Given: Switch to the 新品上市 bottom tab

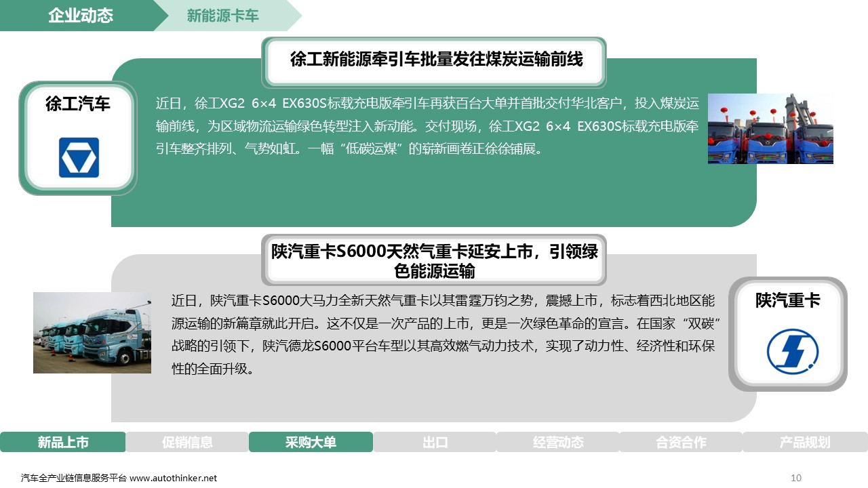Looking at the screenshot, I should [x=63, y=442].
